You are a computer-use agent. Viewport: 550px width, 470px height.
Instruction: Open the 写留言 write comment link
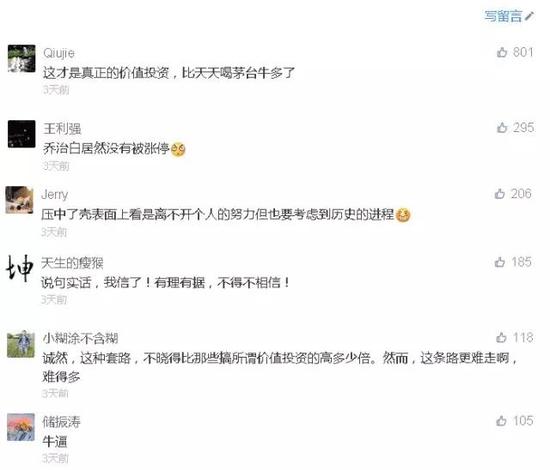(509, 16)
